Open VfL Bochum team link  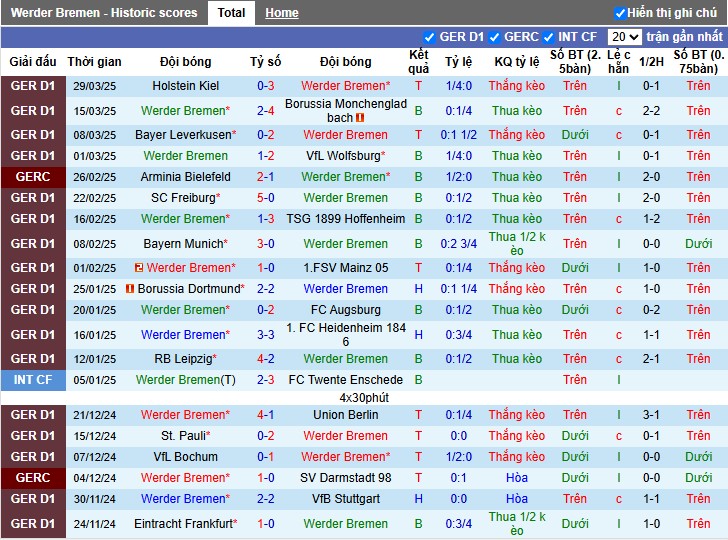point(186,456)
